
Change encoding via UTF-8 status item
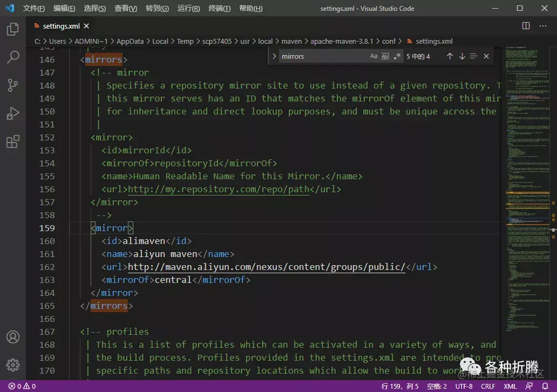[x=464, y=386]
